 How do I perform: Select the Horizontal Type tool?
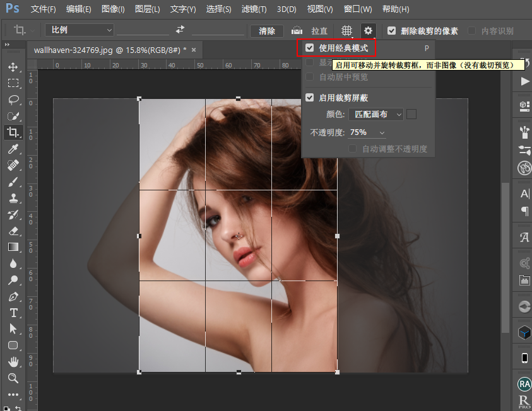pos(14,312)
